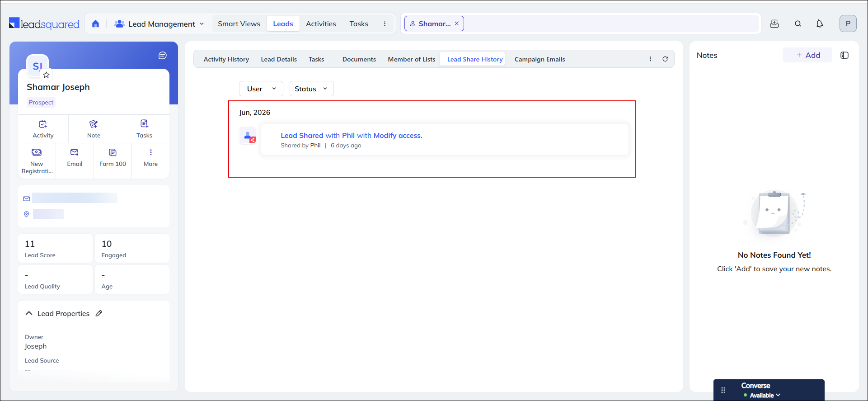Select the Shamar lead tab
The width and height of the screenshot is (868, 401).
pos(434,24)
